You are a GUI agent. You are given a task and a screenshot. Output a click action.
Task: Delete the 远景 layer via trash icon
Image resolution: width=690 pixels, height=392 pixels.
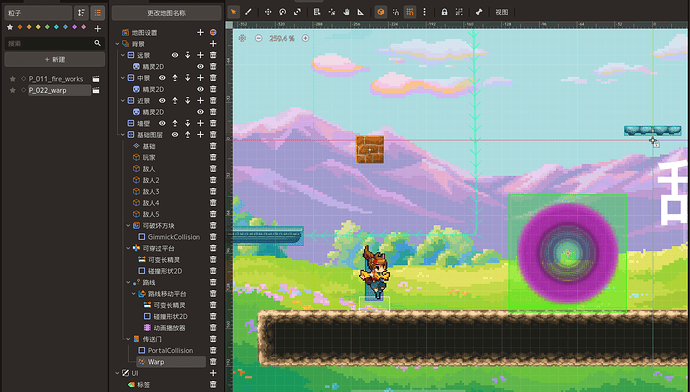click(213, 55)
